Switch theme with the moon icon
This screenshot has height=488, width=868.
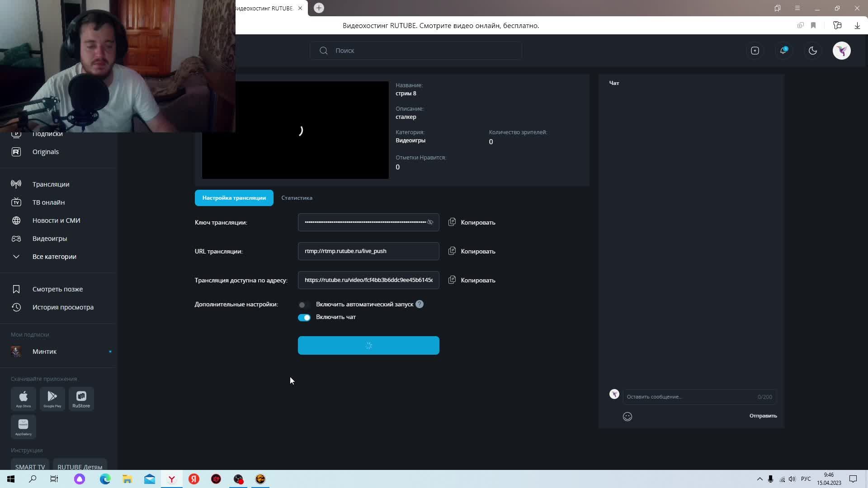point(812,51)
